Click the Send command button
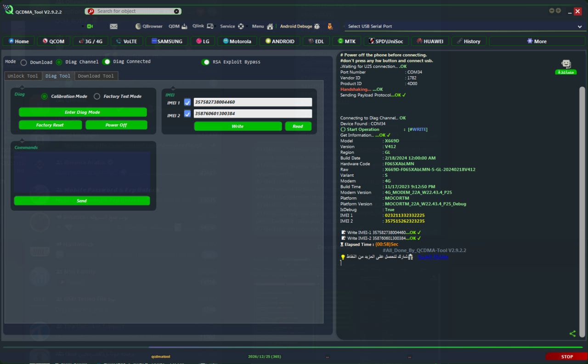The image size is (588, 364). pos(82,201)
